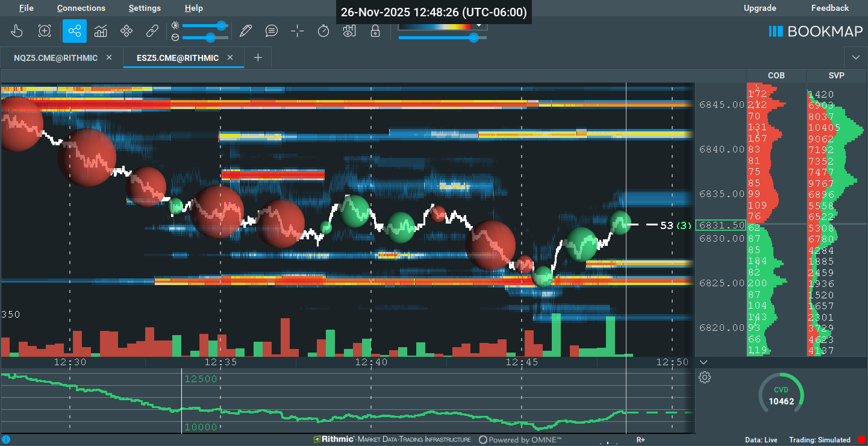Expand the tab list chevron at right
Screen dimensions: 868x446
[856, 57]
